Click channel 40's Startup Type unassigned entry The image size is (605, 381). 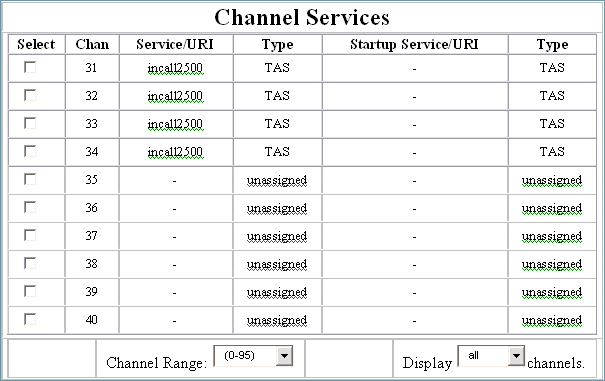(552, 320)
